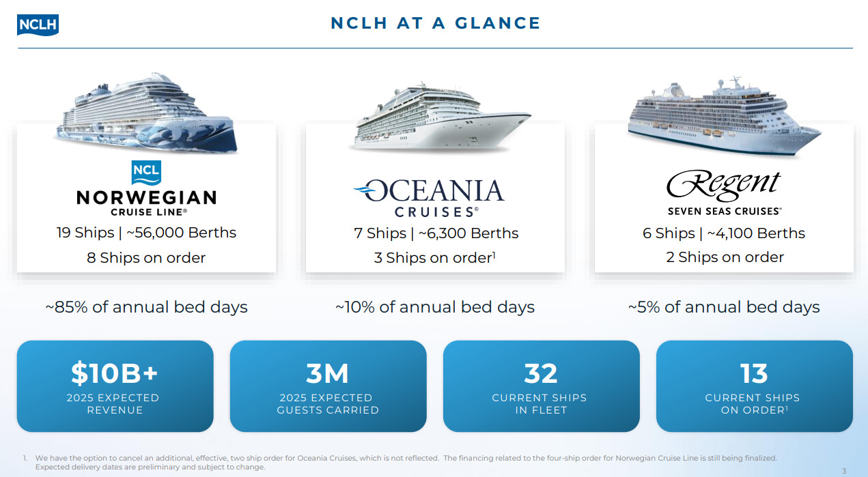868x477 pixels.
Task: Click the Oceania Cruises logo
Action: click(x=429, y=198)
